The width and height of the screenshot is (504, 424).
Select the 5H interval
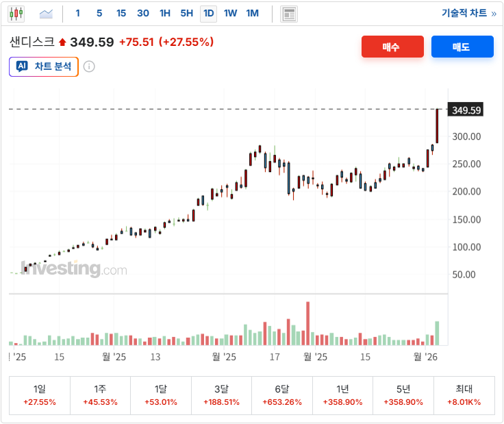tap(187, 13)
